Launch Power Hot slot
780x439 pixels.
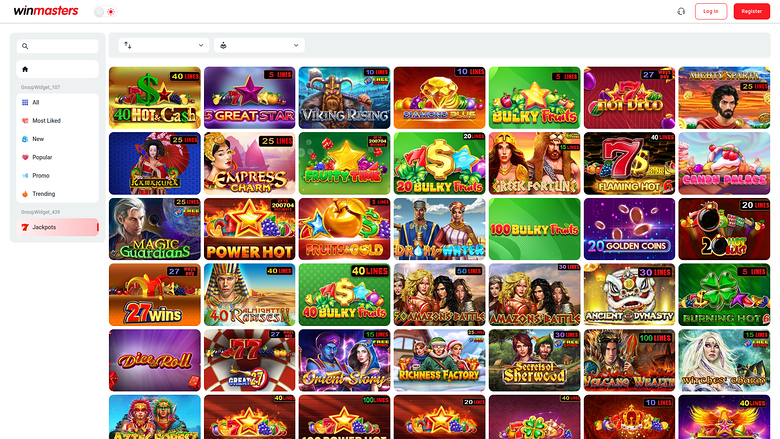(250, 229)
